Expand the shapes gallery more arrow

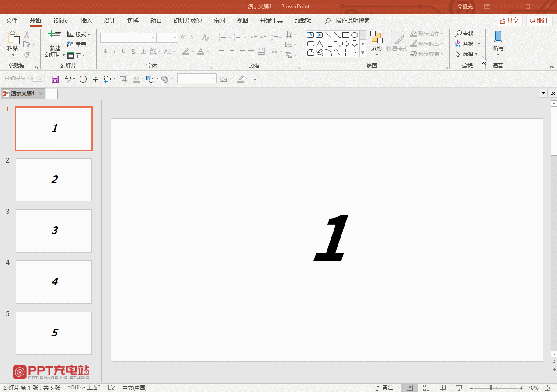click(362, 53)
